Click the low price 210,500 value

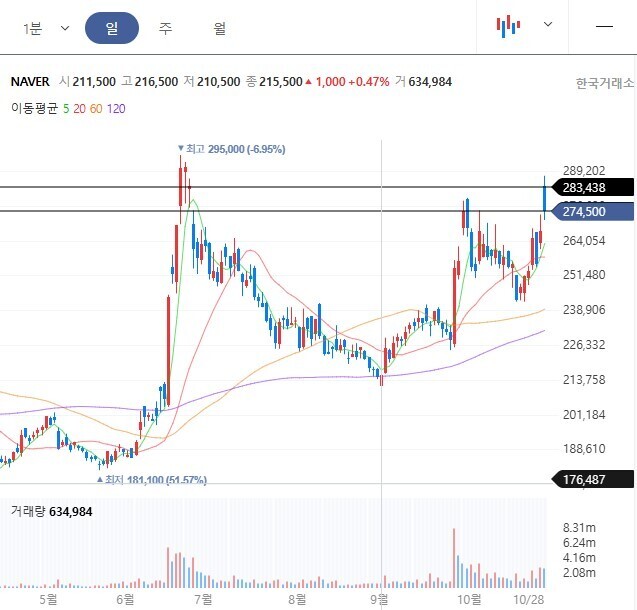click(219, 82)
